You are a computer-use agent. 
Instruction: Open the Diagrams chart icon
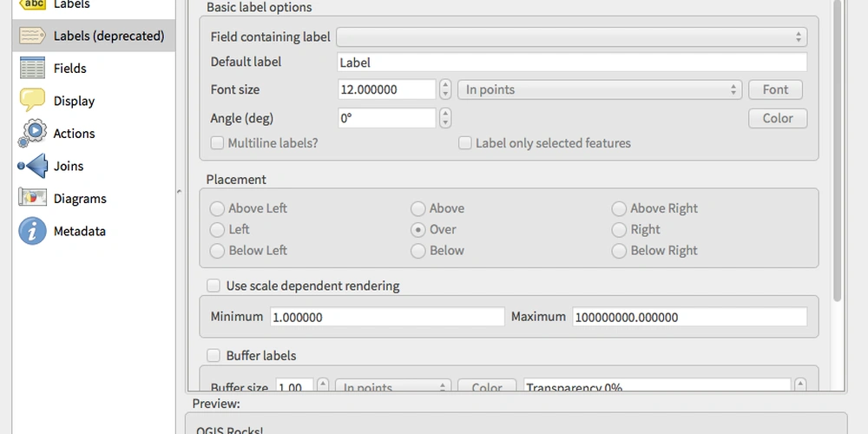(x=32, y=198)
